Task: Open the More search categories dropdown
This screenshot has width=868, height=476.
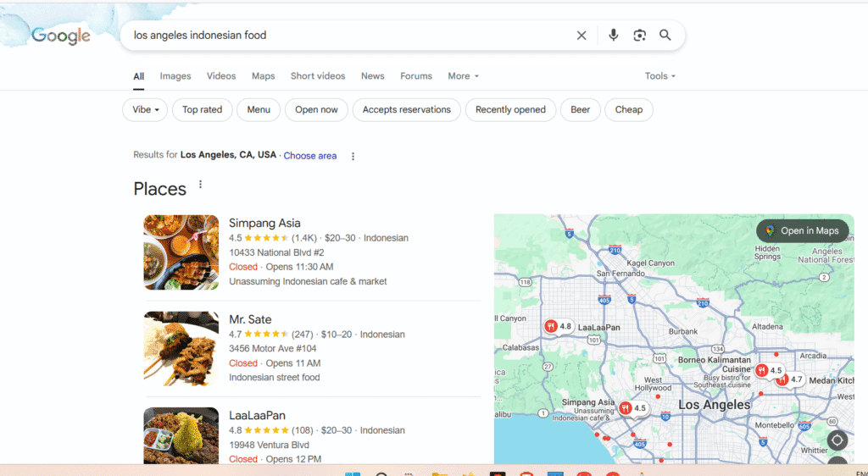Action: 464,76
